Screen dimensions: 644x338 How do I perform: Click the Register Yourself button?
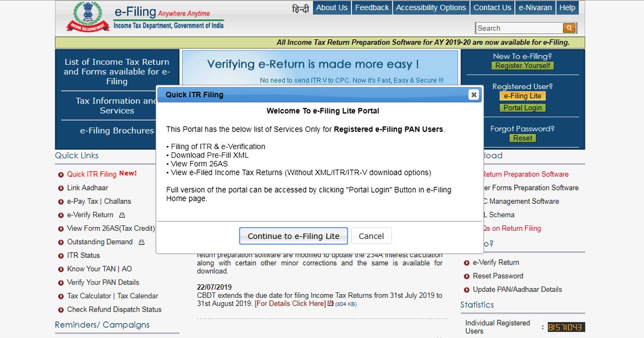(523, 65)
